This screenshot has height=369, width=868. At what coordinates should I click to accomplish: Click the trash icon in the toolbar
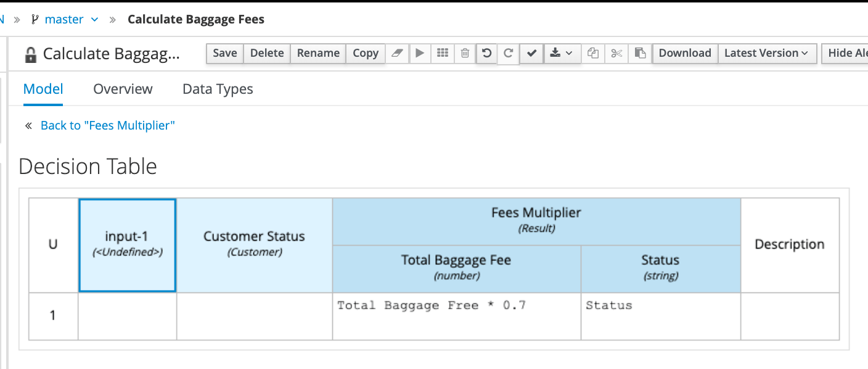[464, 53]
